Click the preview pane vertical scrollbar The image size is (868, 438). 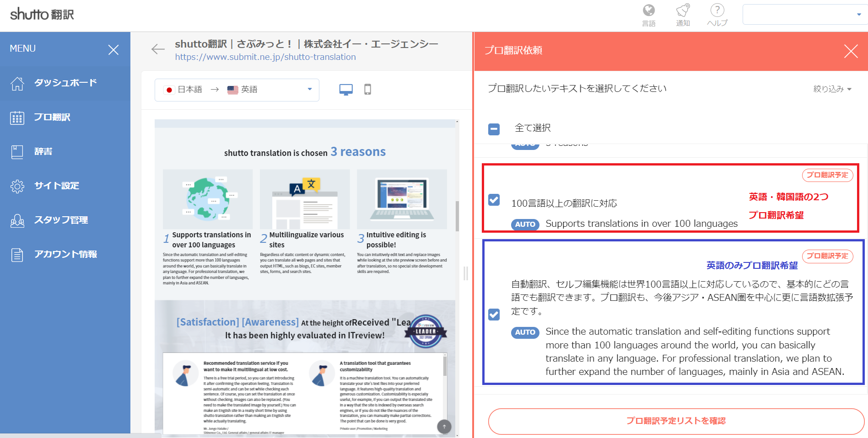point(457,216)
